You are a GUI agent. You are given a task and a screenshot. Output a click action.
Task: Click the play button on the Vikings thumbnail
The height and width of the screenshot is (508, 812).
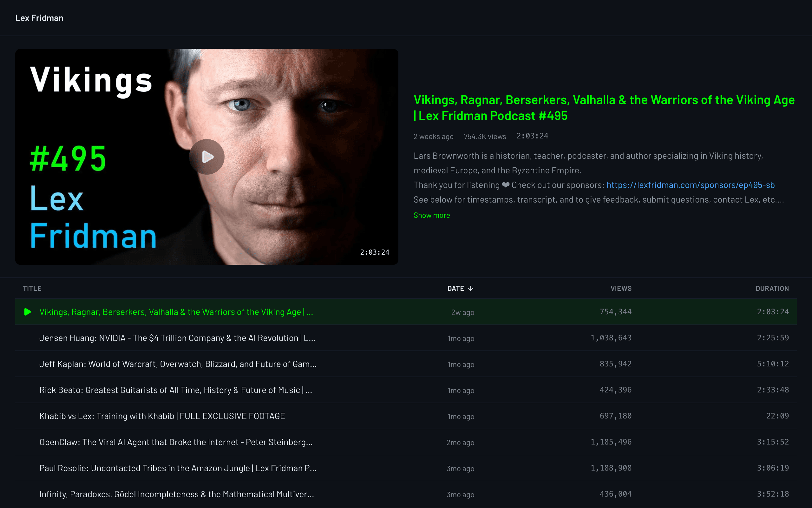(207, 157)
